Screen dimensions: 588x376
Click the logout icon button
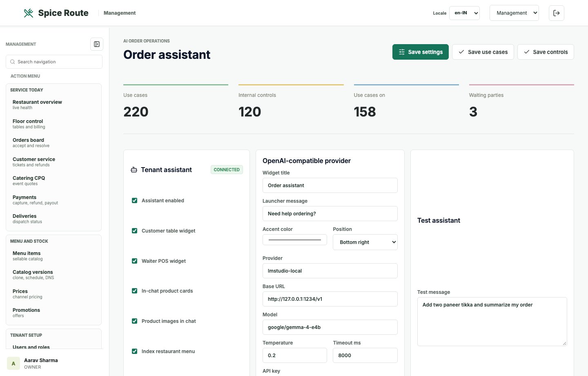tap(557, 13)
